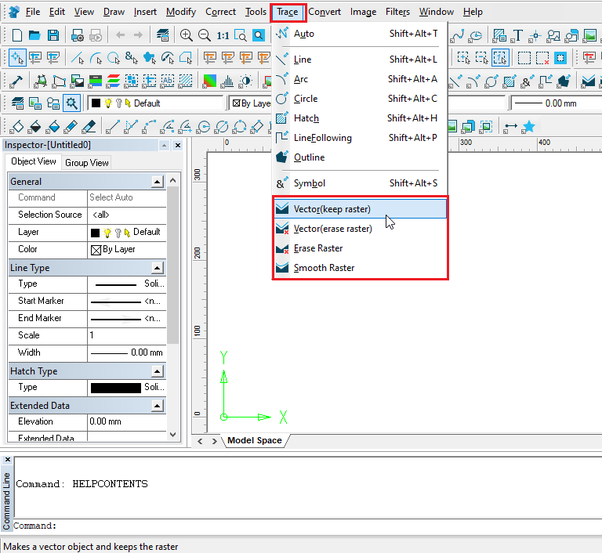
Task: Click the Zoom Out magnifier icon
Action: pyautogui.click(x=204, y=35)
